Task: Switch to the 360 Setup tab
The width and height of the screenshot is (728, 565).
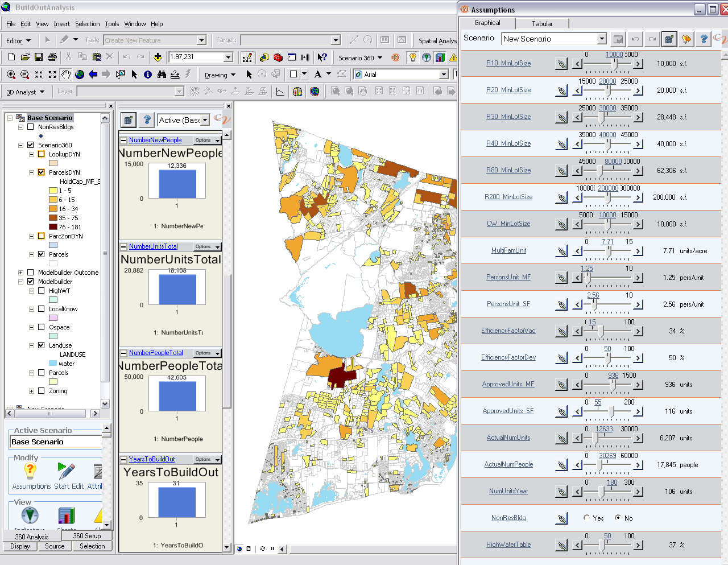Action: pyautogui.click(x=87, y=536)
